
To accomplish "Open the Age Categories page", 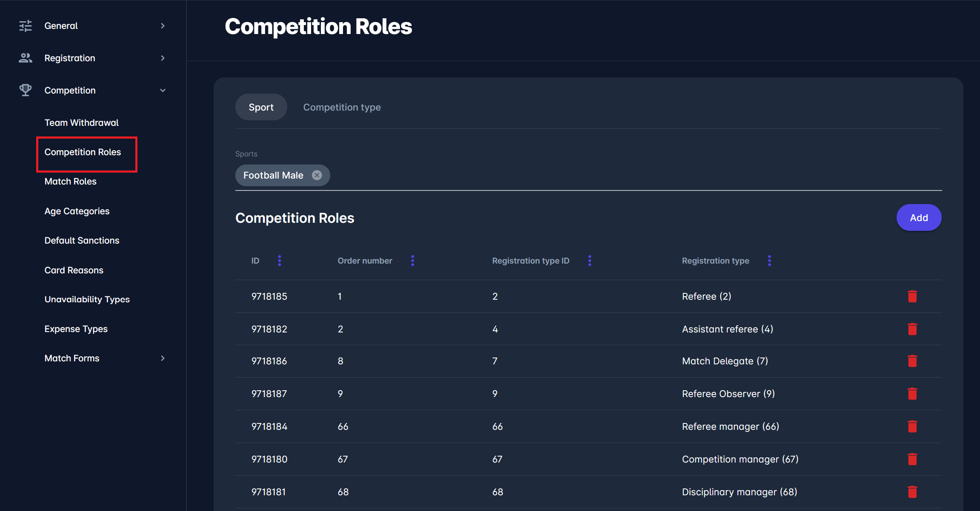I will (x=77, y=211).
